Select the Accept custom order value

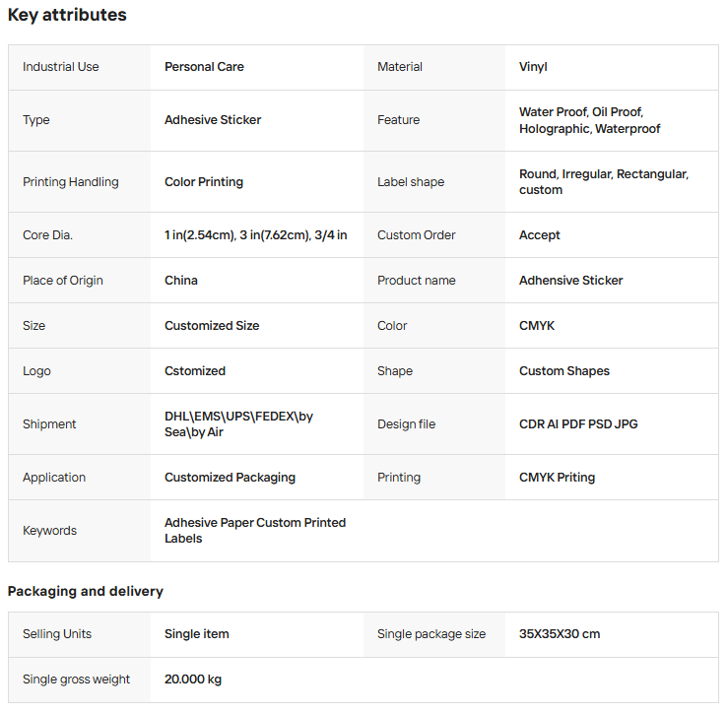(539, 235)
